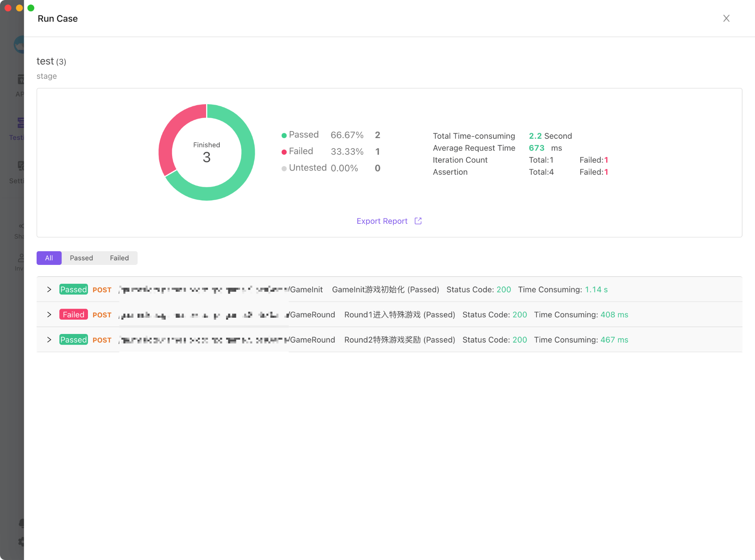Viewport: 755px width, 560px height.
Task: Click the Passed badge on GameInit row
Action: tap(74, 289)
